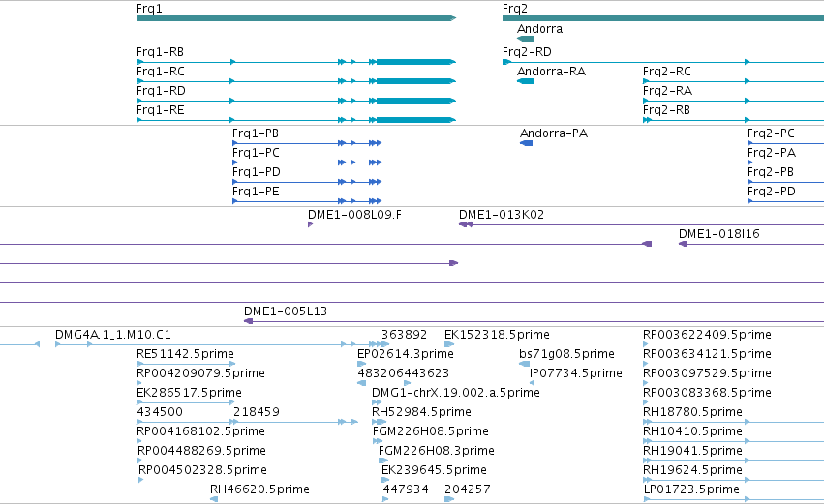Click the 218459 alignment label
The width and height of the screenshot is (824, 504).
[257, 412]
